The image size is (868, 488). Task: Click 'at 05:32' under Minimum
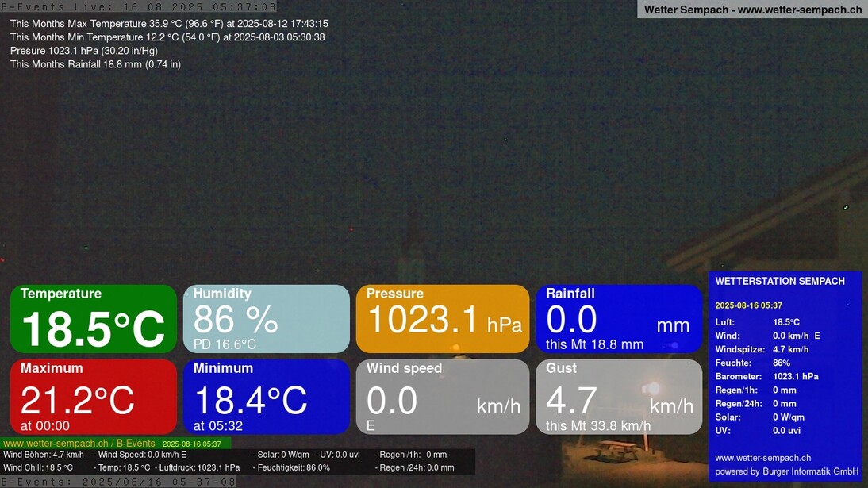click(x=218, y=426)
